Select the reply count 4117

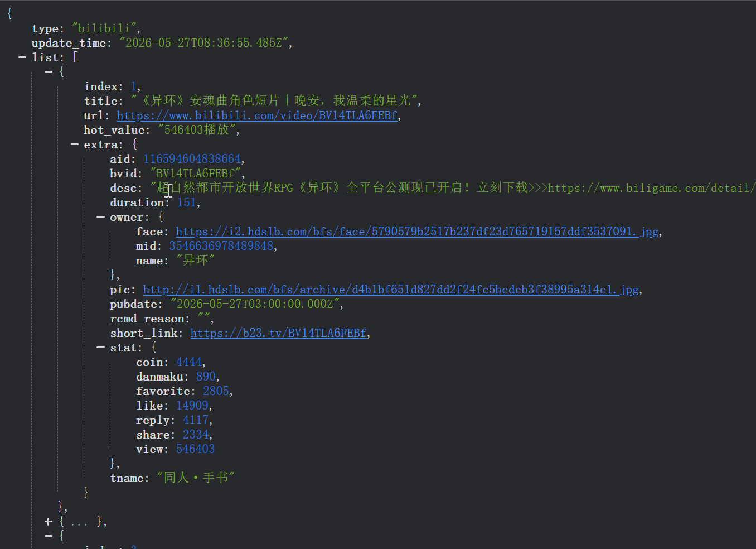(196, 420)
